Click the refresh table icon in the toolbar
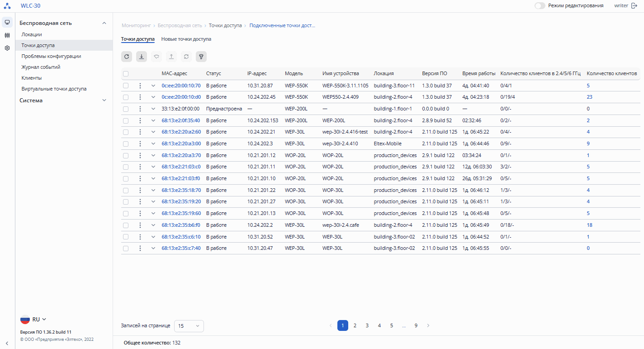This screenshot has height=349, width=644. pos(127,57)
